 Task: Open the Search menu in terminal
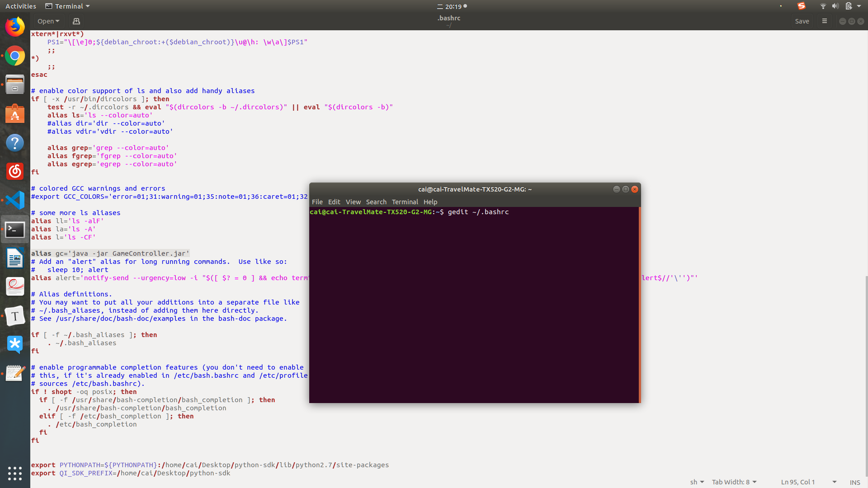(x=376, y=202)
